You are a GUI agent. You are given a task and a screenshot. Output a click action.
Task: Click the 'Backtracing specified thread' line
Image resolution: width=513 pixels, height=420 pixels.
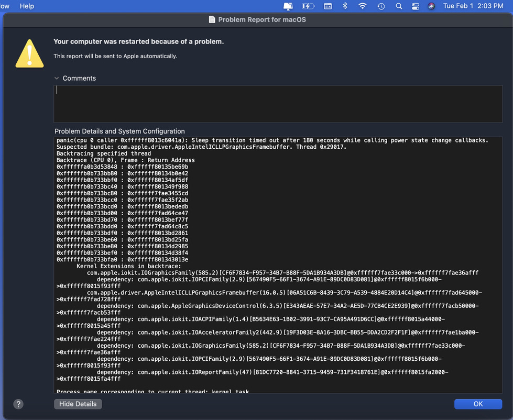pyautogui.click(x=104, y=153)
